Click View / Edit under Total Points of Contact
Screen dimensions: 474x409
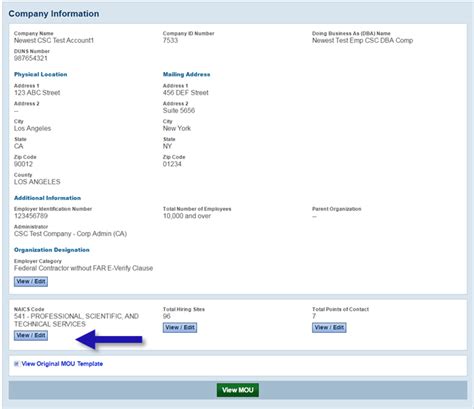click(x=329, y=327)
